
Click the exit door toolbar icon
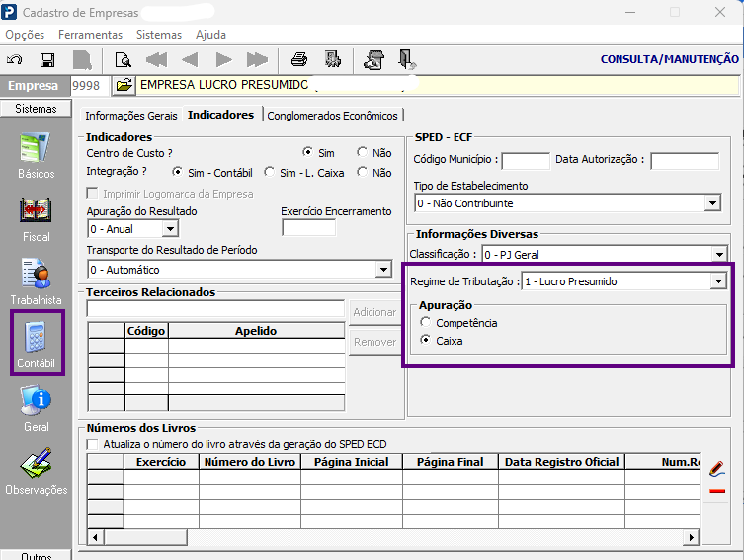(x=407, y=59)
